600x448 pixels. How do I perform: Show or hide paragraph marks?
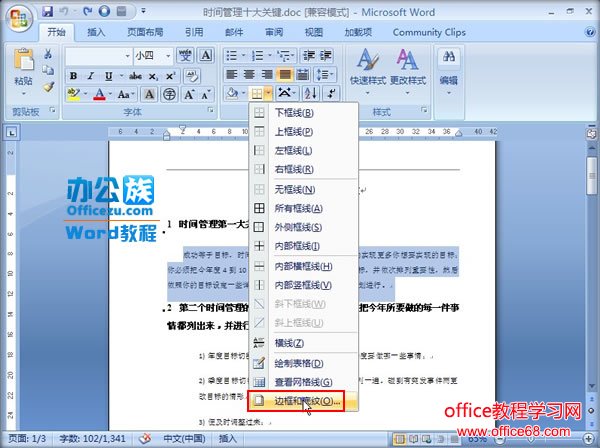331,93
